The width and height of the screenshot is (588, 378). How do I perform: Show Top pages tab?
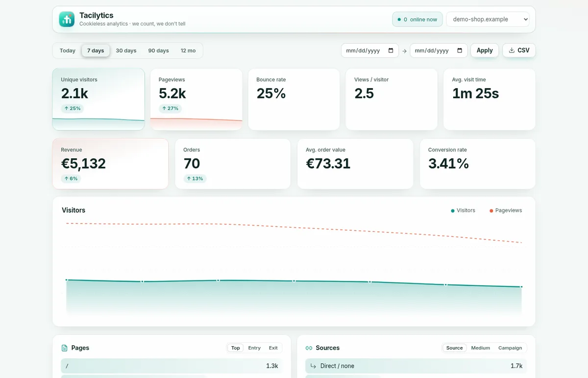pos(236,348)
